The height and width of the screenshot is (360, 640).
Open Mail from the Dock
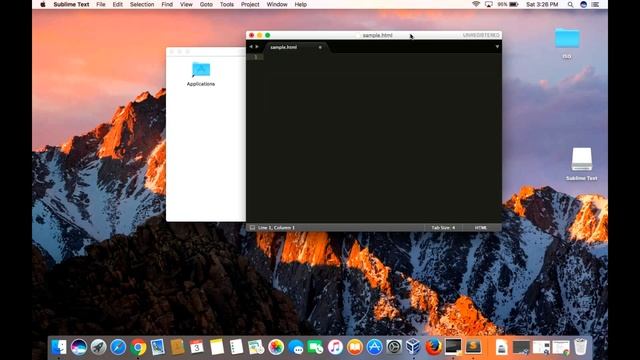158,347
